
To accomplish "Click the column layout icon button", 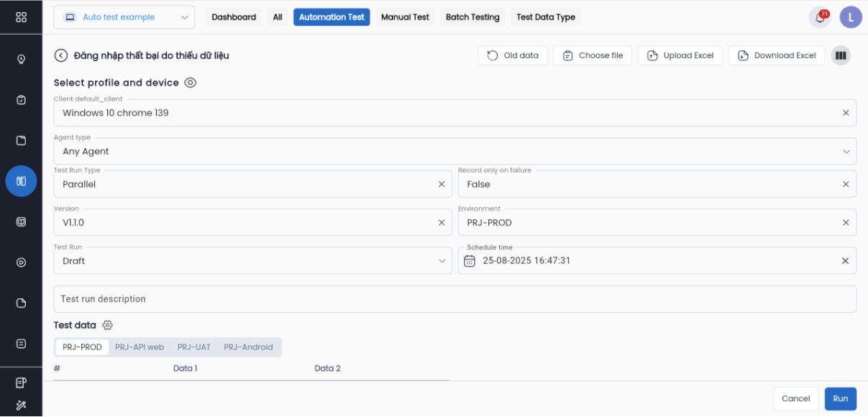I will click(840, 55).
